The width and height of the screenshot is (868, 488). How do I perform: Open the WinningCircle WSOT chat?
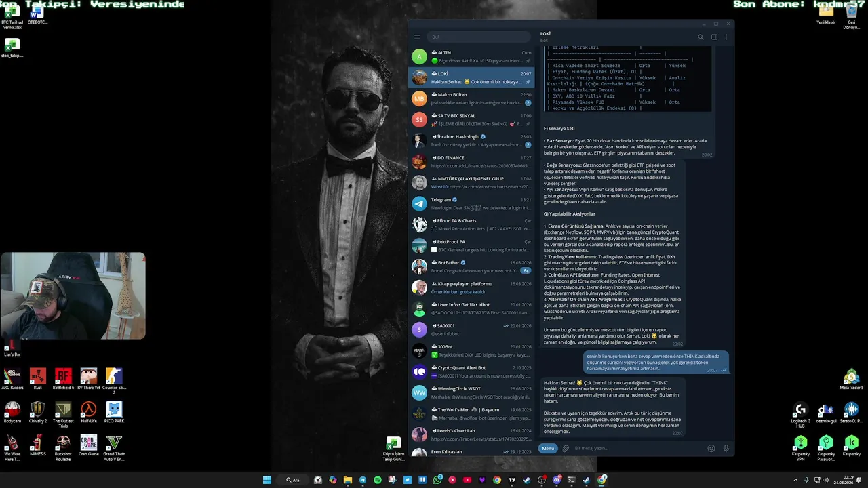coord(471,392)
